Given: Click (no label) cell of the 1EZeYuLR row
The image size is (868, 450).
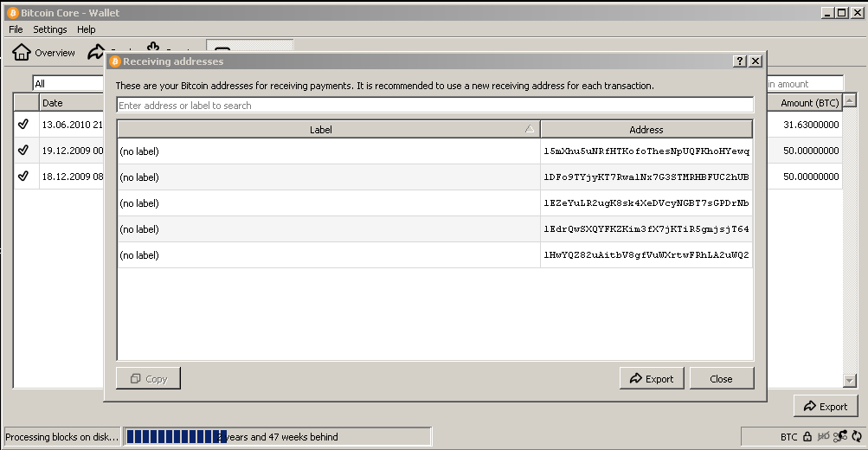Looking at the screenshot, I should pos(329,203).
